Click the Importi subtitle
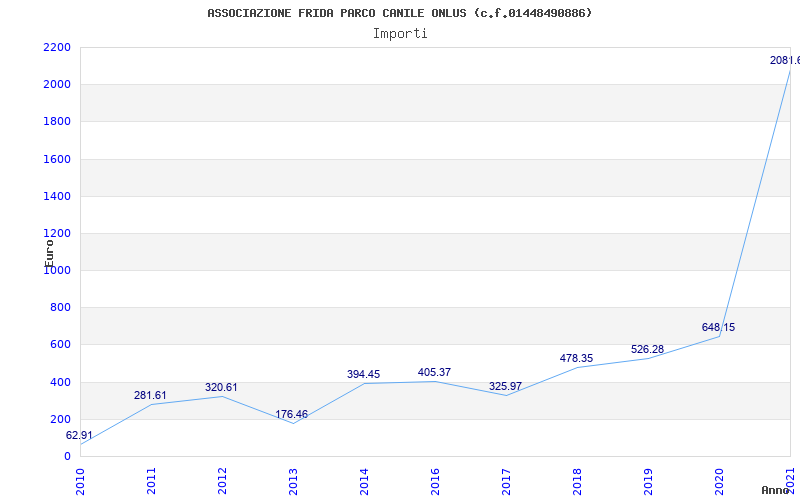800x500 pixels. click(400, 33)
